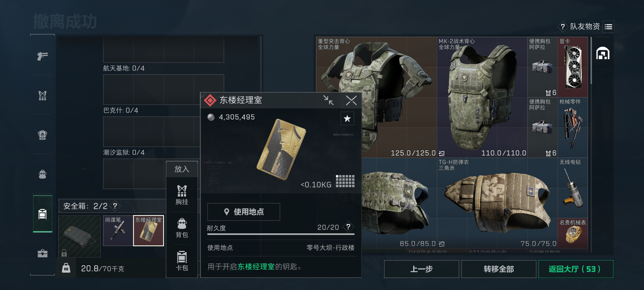Click the 队友物资 help question icon

coord(563,27)
